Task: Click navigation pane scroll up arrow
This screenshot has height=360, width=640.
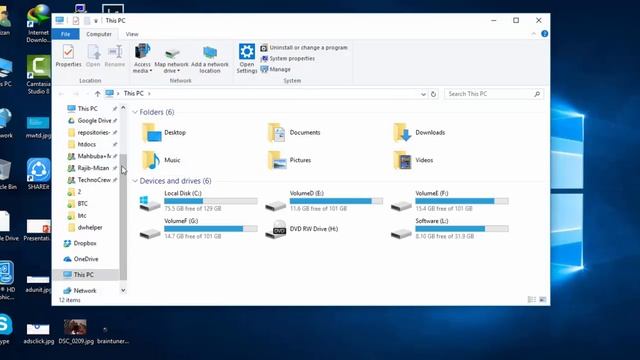Action: (123, 108)
